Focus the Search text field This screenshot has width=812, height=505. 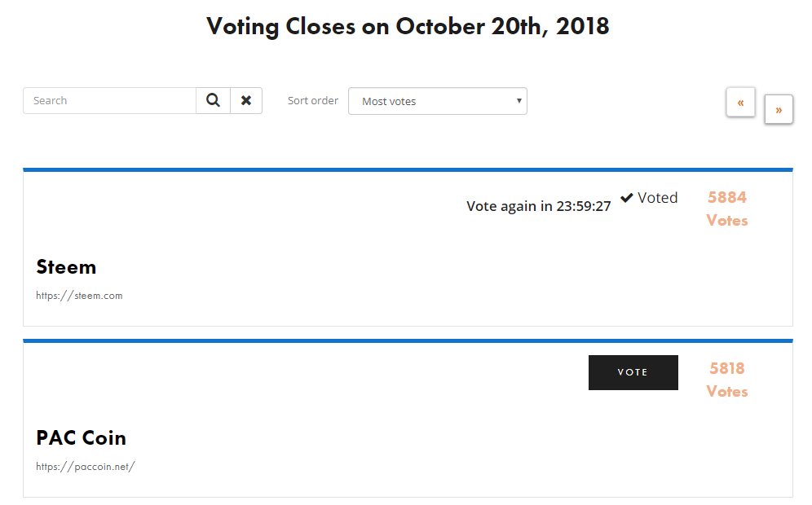pos(110,101)
